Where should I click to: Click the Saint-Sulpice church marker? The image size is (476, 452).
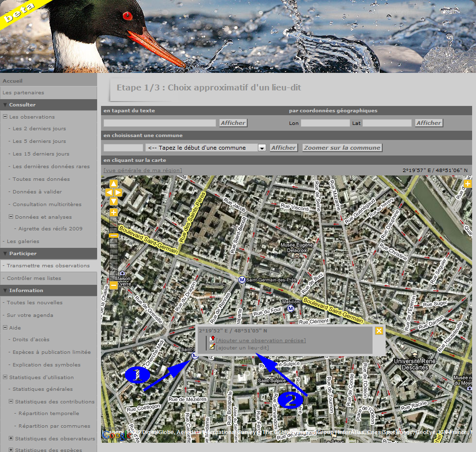click(272, 375)
